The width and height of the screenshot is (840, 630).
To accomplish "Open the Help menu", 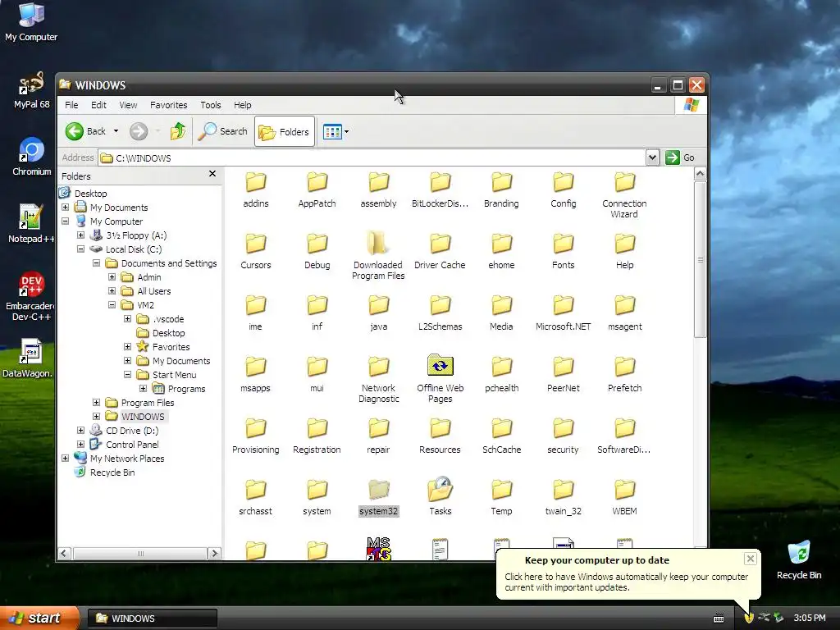I will tap(242, 105).
